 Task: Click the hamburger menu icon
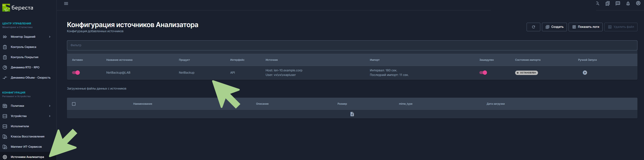(x=66, y=4)
